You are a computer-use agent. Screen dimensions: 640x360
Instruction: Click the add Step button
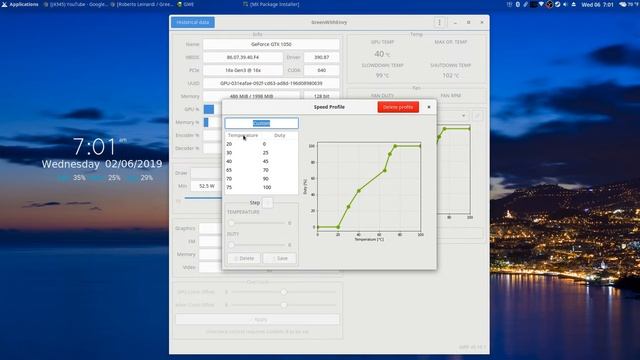(x=267, y=202)
